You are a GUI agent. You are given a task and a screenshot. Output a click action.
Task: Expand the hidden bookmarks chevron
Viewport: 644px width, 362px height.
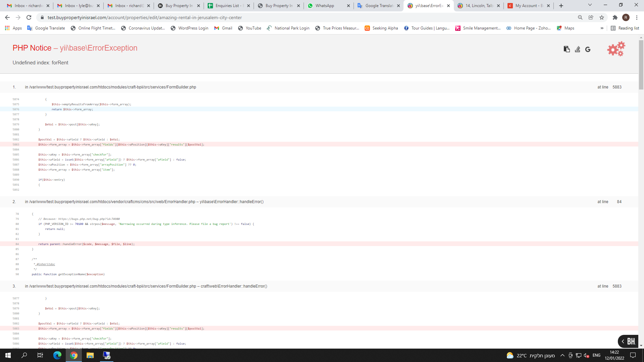tap(602, 28)
